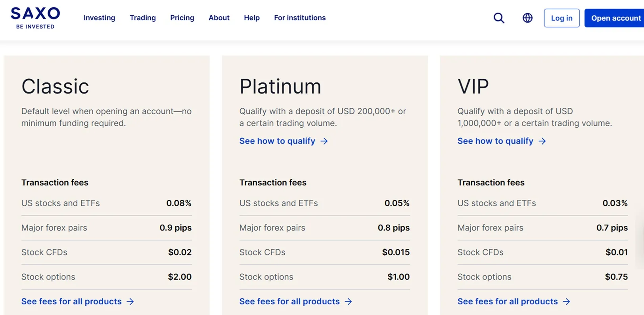Click Classic's $2.00 Stock options value
The height and width of the screenshot is (315, 644).
pyautogui.click(x=180, y=277)
